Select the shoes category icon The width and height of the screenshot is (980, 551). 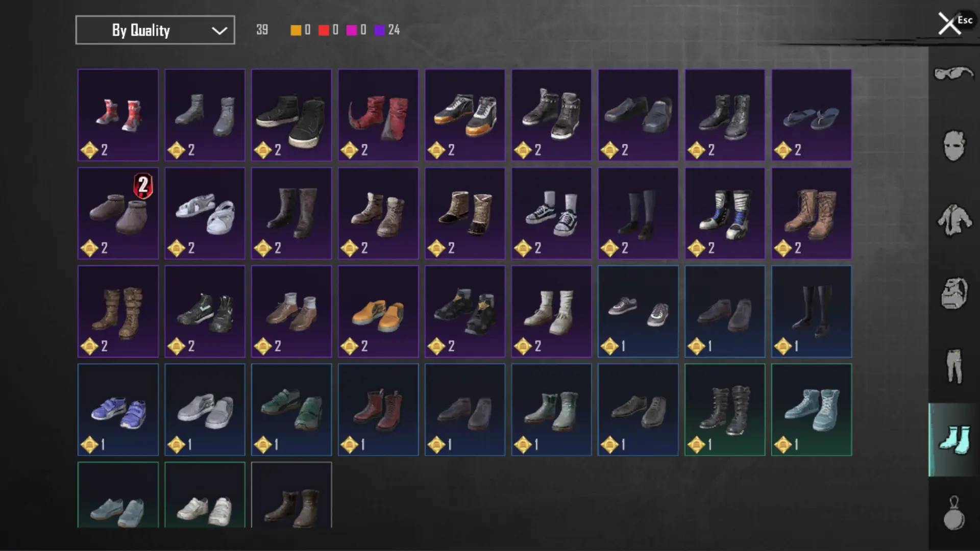click(x=953, y=440)
